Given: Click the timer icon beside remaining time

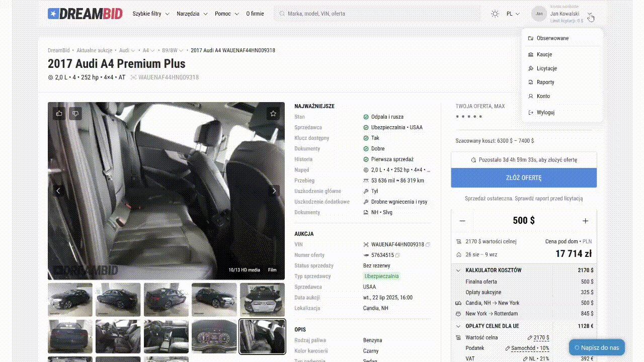Looking at the screenshot, I should click(x=473, y=160).
